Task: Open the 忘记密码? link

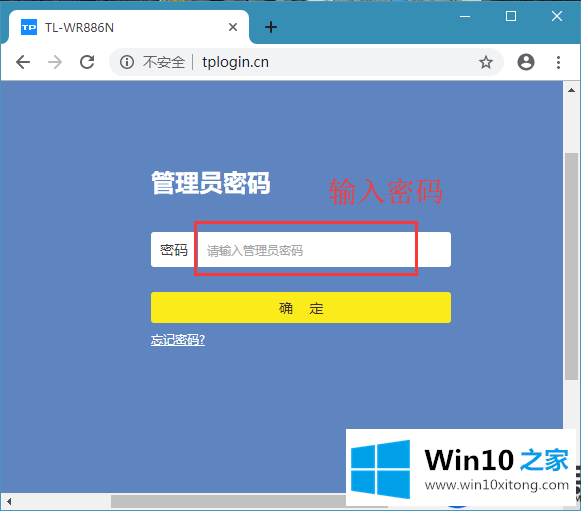Action: (178, 339)
